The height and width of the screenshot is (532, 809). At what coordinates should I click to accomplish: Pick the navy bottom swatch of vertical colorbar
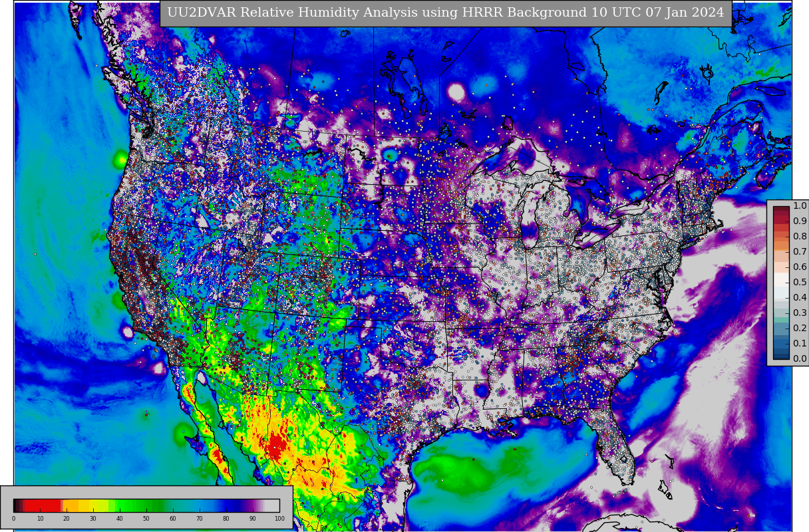coord(781,356)
